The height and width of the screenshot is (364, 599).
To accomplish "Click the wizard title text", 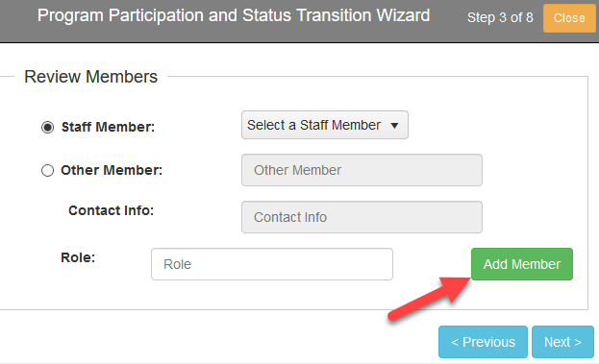I will coord(234,15).
